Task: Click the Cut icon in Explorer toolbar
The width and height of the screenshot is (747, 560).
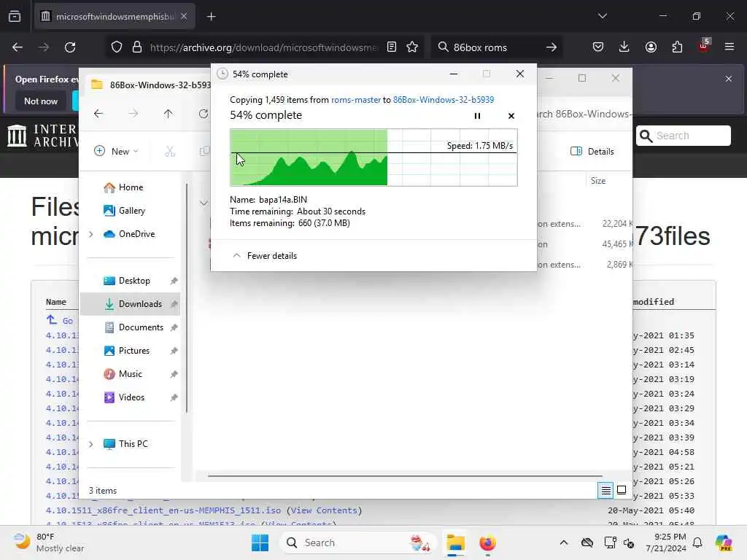Action: pyautogui.click(x=170, y=152)
